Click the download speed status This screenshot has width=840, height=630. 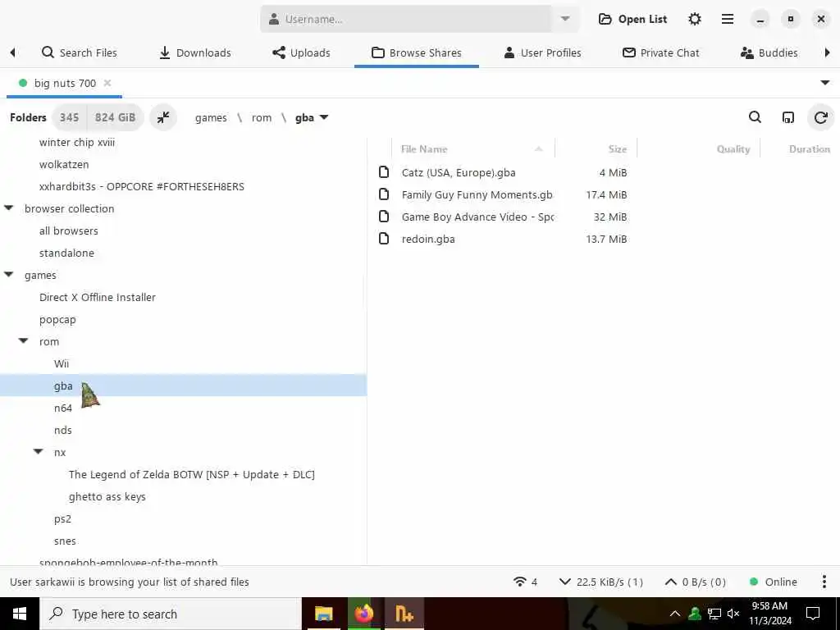tap(600, 582)
